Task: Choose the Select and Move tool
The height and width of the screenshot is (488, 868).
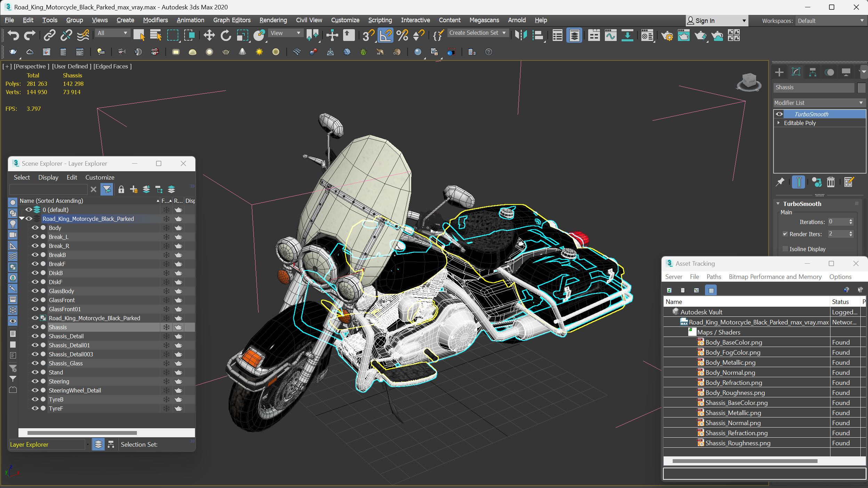Action: 209,35
